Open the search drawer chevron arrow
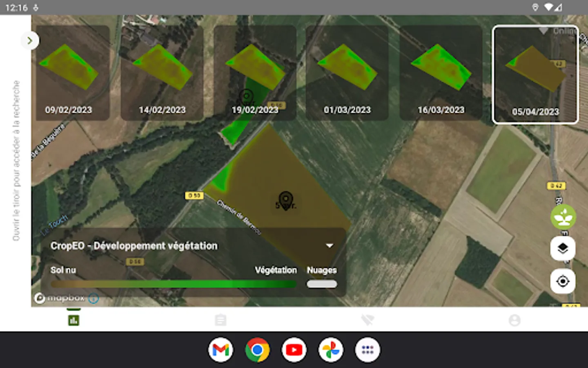This screenshot has height=368, width=588. (30, 40)
